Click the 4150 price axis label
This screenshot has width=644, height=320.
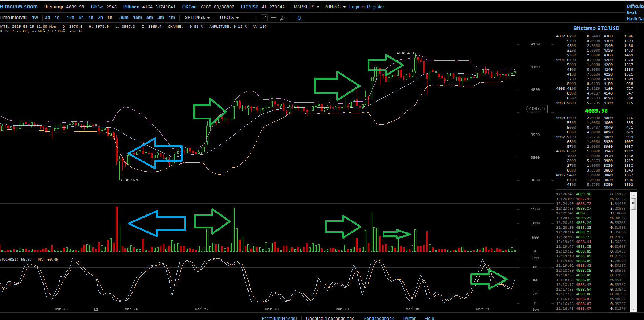[x=535, y=44]
